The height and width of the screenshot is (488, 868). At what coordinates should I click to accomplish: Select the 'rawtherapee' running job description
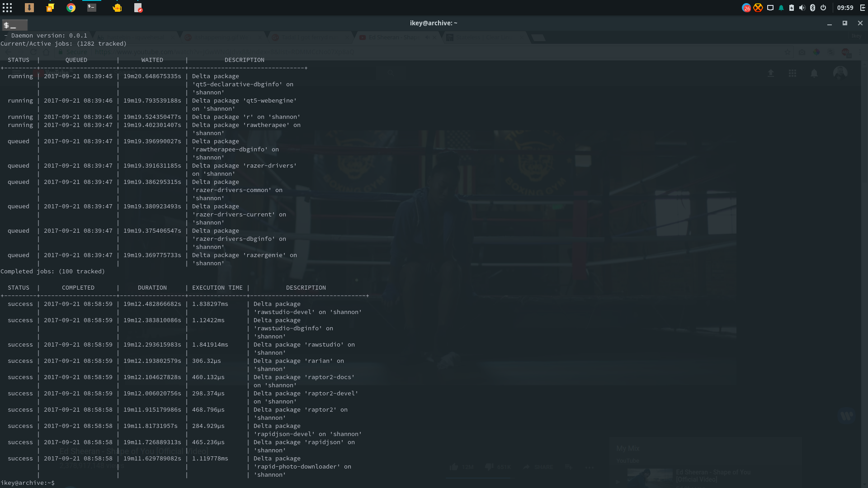pos(246,129)
